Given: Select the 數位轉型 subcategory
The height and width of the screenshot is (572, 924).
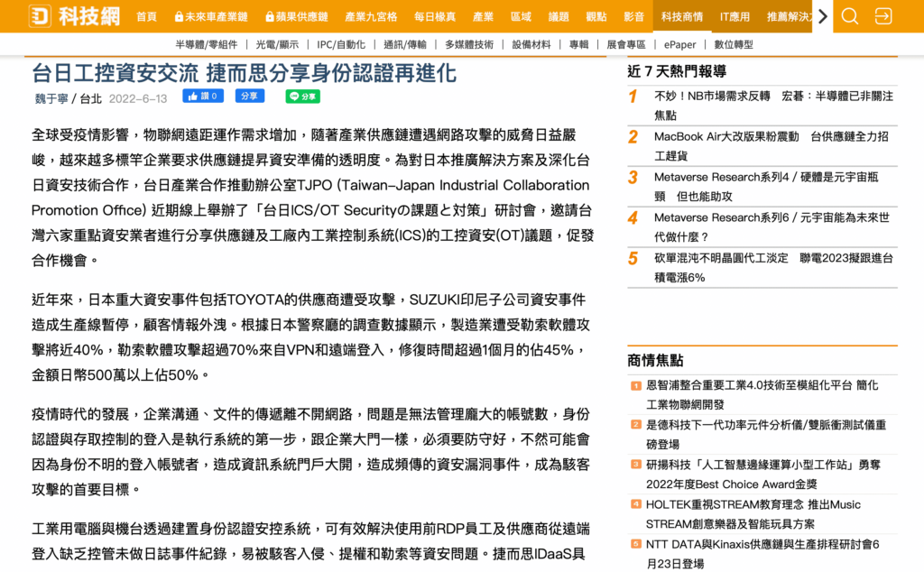Looking at the screenshot, I should pyautogui.click(x=733, y=44).
